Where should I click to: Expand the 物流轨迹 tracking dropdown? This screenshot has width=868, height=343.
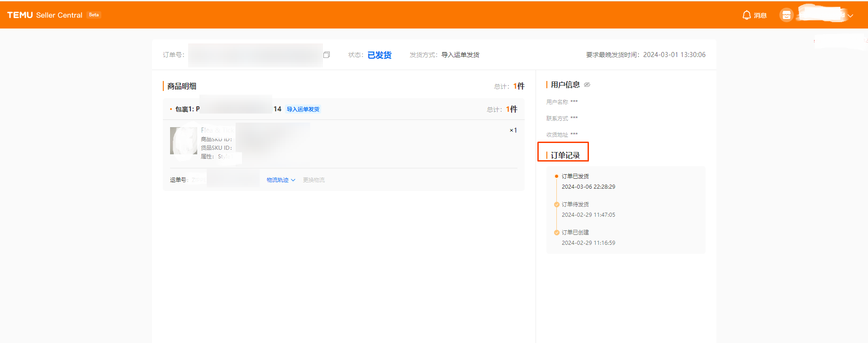[280, 180]
